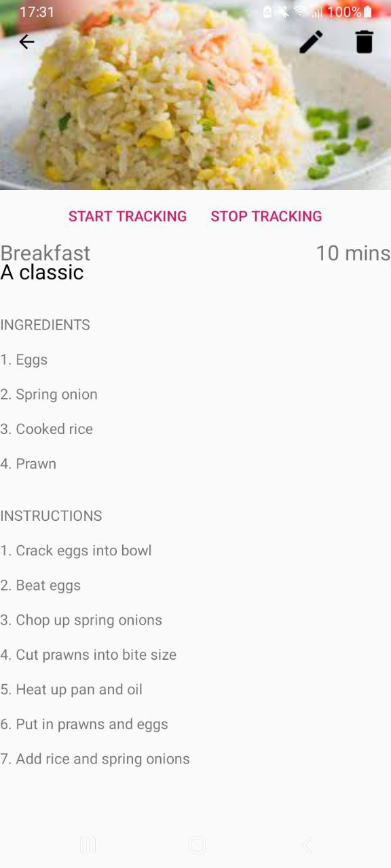The image size is (391, 868).
Task: Select the Eggs ingredient
Action: click(24, 360)
